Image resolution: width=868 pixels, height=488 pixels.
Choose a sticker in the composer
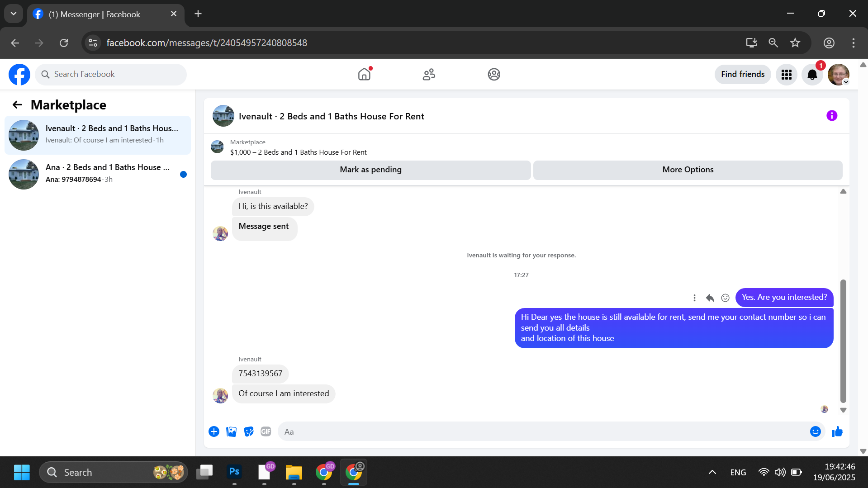(248, 431)
